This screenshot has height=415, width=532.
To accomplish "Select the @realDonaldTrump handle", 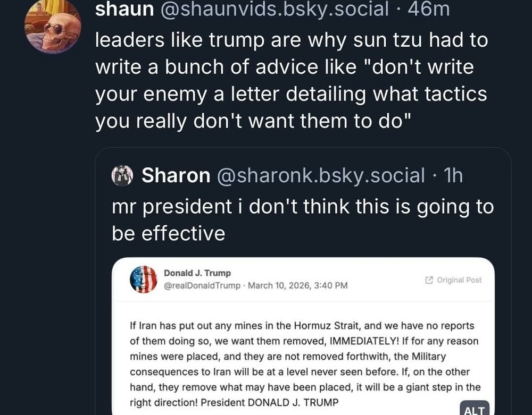I will [202, 286].
